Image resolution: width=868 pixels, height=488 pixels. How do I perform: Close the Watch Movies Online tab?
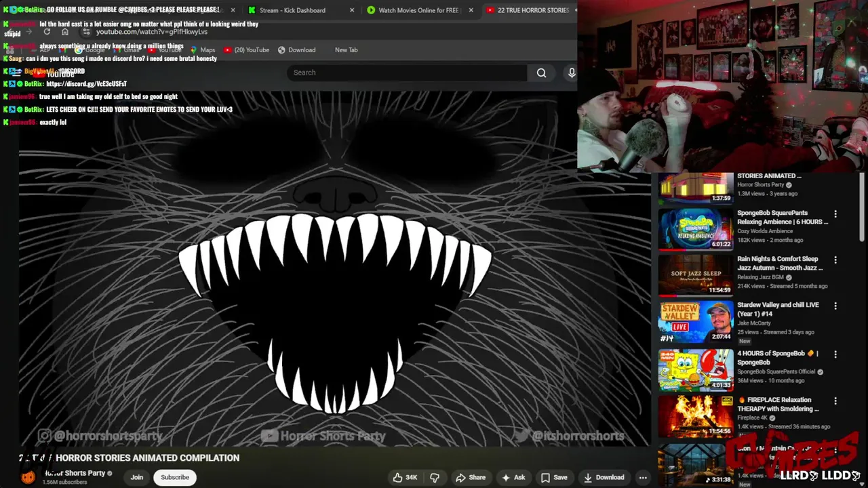(471, 10)
